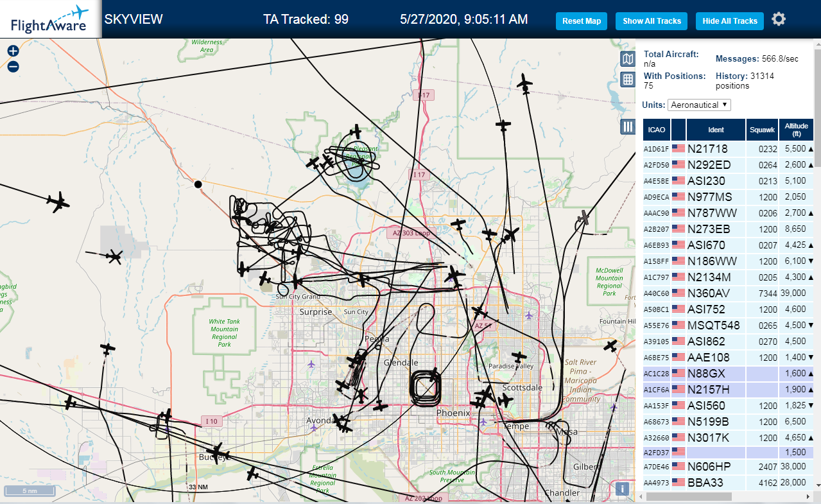The image size is (821, 504).
Task: Click the US flag in N360AV row
Action: (678, 293)
